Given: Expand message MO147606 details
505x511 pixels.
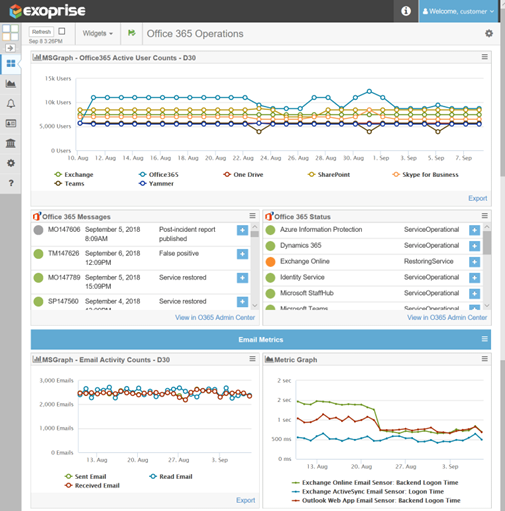Looking at the screenshot, I should pos(242,230).
